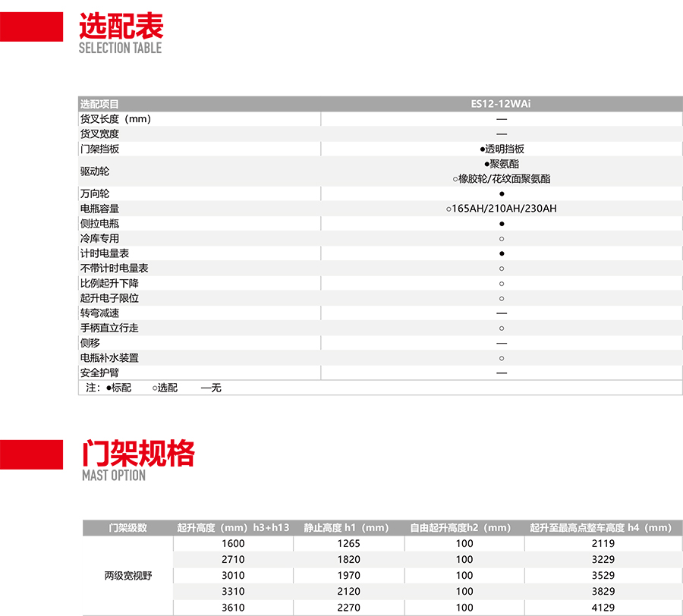
Task: Select overall height value 3829
Action: tap(603, 592)
